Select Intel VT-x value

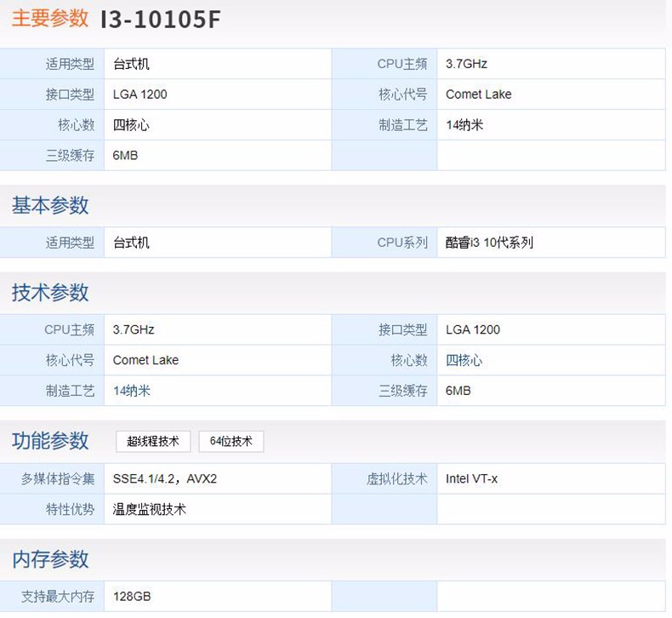471,478
